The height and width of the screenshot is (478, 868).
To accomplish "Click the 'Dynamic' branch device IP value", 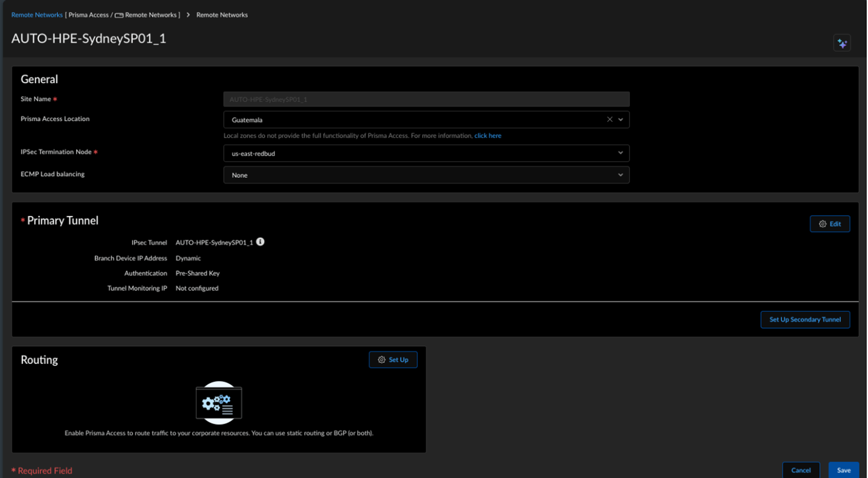I will pos(188,258).
